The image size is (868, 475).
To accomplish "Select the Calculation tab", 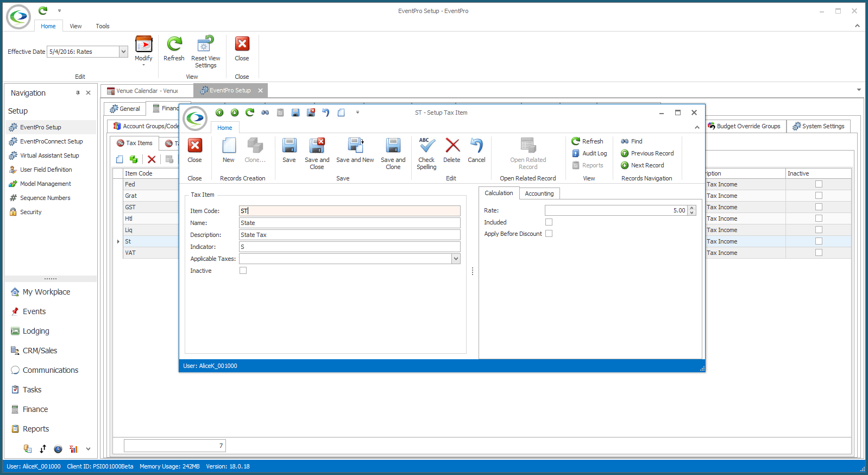I will point(498,193).
